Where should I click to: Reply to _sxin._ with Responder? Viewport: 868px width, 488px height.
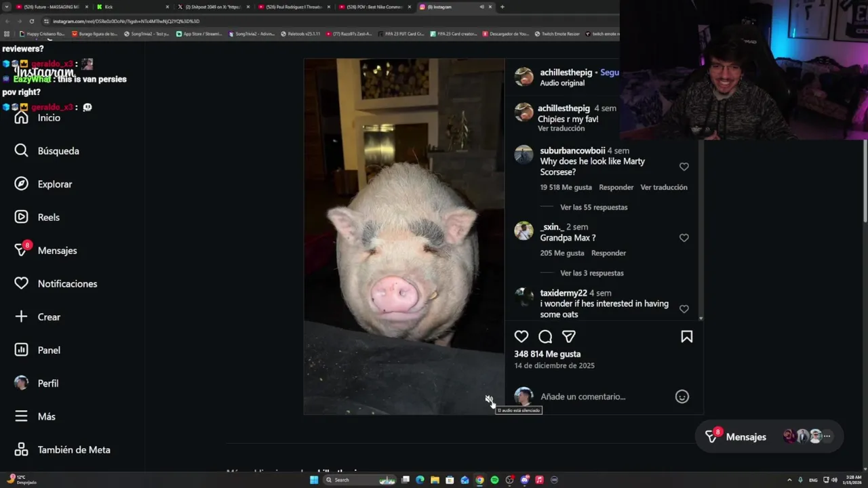point(608,253)
